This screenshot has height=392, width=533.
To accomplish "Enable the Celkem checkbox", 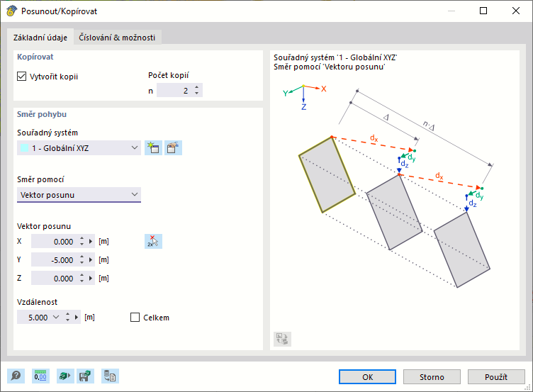I will pos(135,317).
